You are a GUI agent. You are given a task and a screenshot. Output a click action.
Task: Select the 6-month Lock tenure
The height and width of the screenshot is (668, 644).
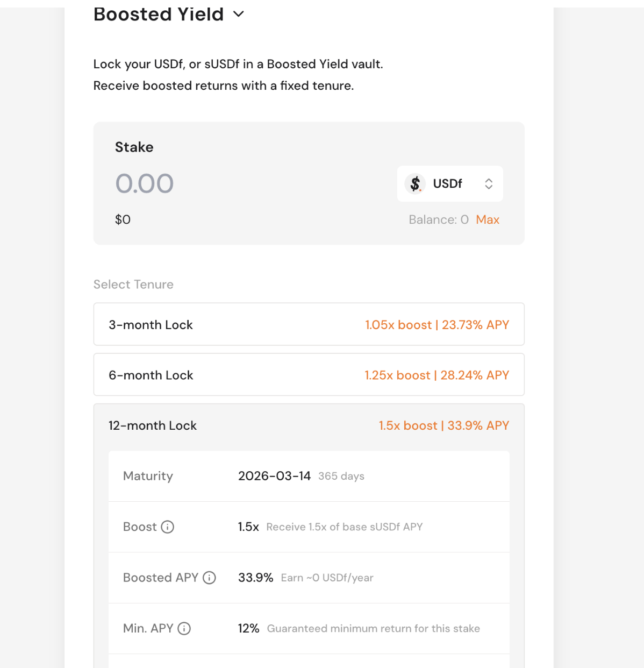151,375
